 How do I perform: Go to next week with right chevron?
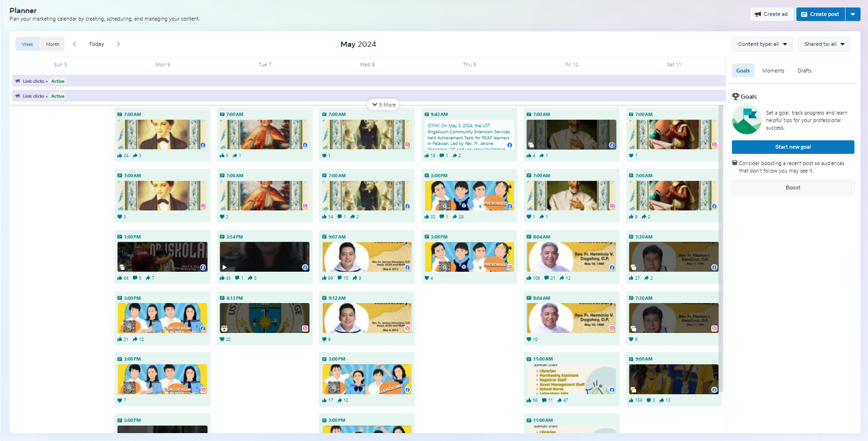(x=118, y=44)
